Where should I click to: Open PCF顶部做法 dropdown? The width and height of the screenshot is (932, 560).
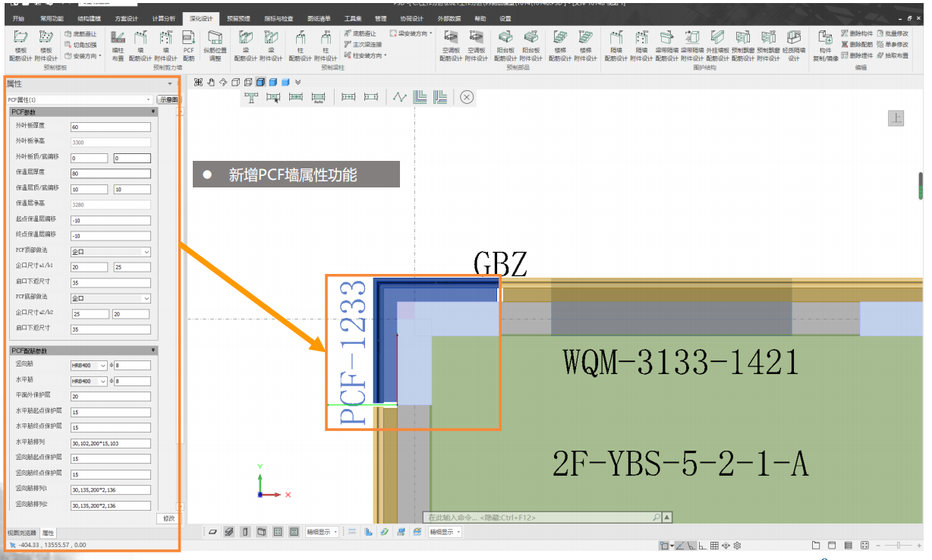[x=111, y=252]
